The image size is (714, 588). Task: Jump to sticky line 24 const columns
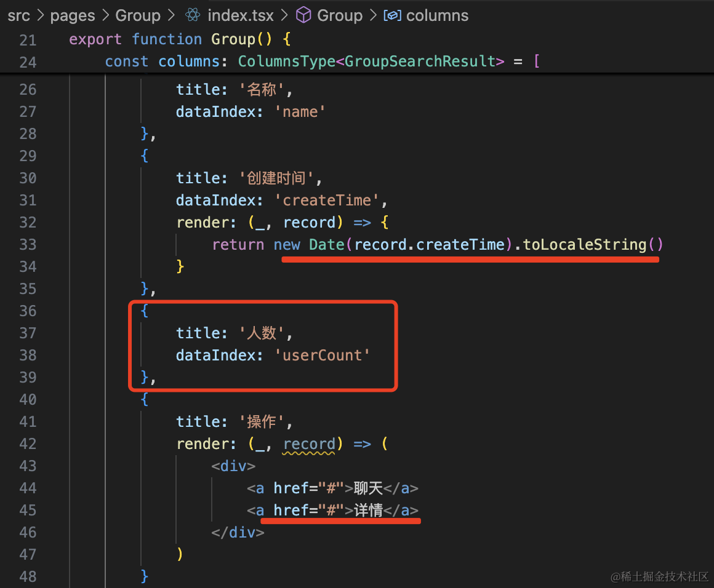click(x=320, y=62)
